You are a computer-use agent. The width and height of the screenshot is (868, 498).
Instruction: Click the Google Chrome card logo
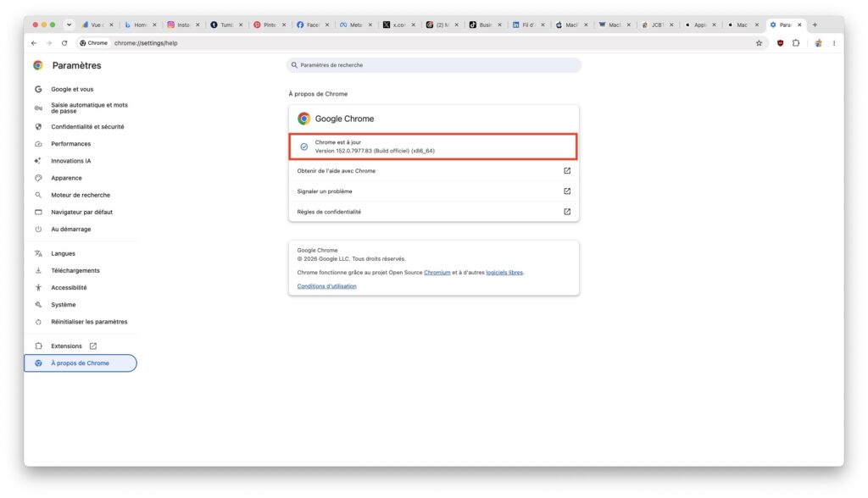304,119
